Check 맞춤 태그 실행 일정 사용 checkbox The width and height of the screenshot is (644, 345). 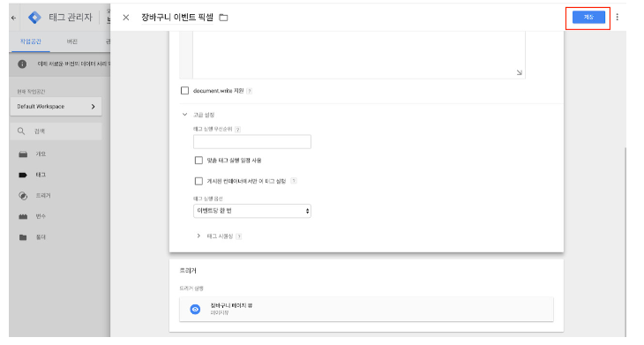(198, 161)
